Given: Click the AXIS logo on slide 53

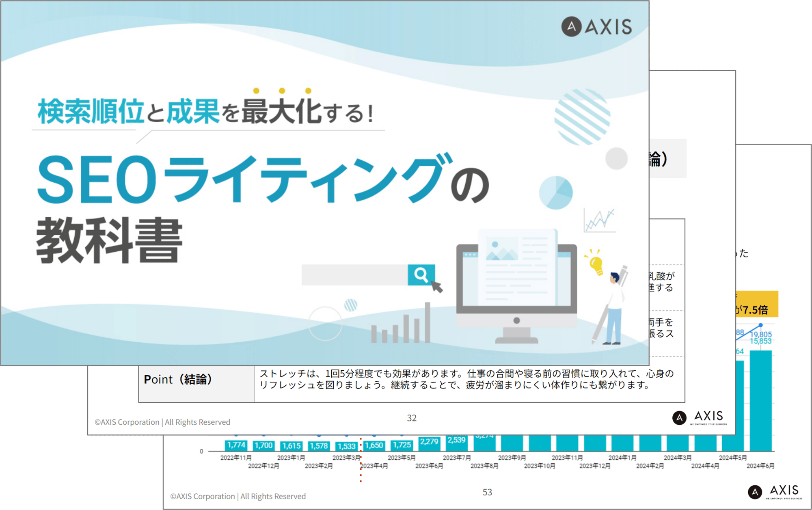Looking at the screenshot, I should click(775, 492).
